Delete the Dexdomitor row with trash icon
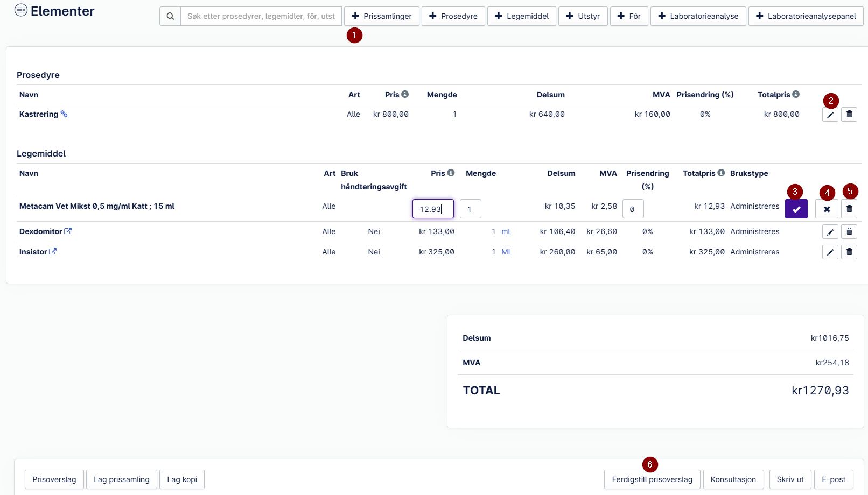This screenshot has width=868, height=495. tap(849, 232)
